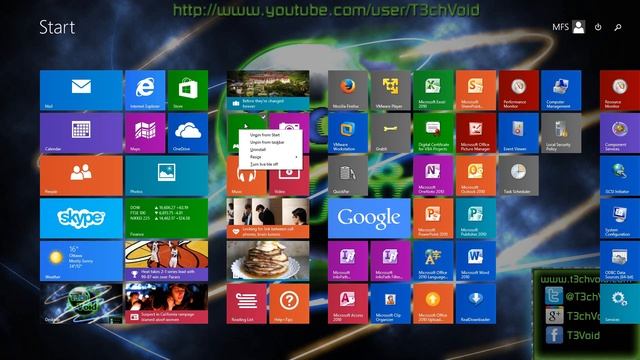Launch the Grabit tile
Viewport: 640px width, 360px height.
point(390,133)
